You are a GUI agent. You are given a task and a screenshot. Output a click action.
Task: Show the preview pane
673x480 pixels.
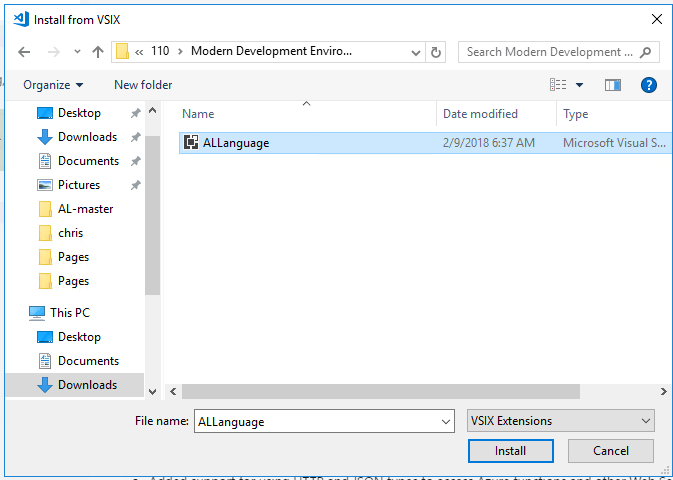pos(613,85)
